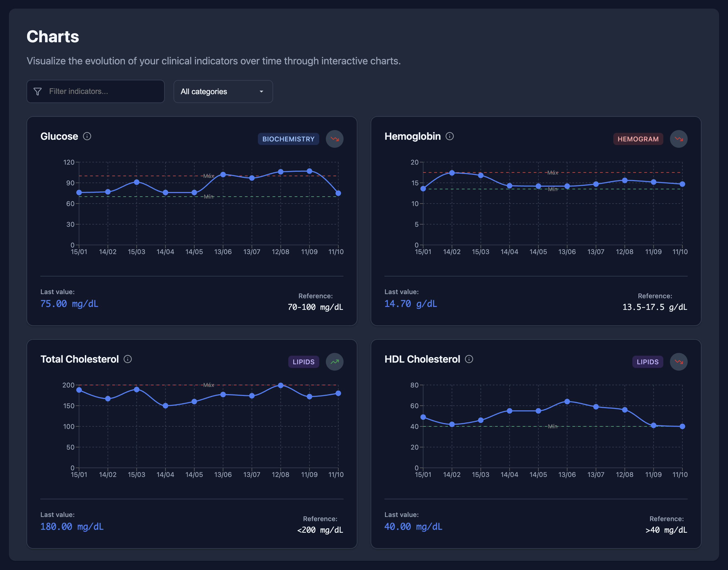Open the All categories dropdown
The height and width of the screenshot is (570, 728).
click(223, 91)
